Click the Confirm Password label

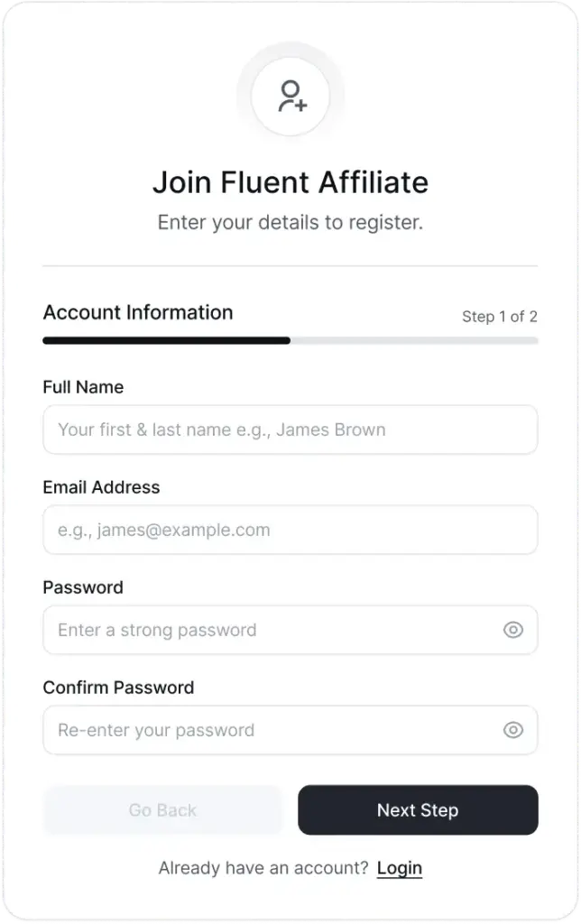click(118, 688)
